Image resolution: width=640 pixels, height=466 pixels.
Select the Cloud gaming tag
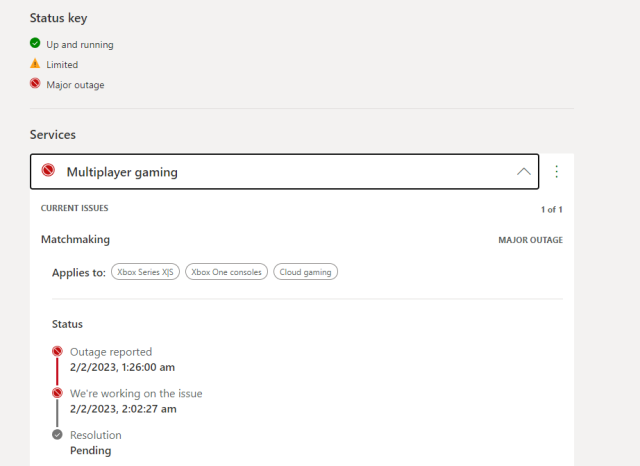pyautogui.click(x=307, y=272)
